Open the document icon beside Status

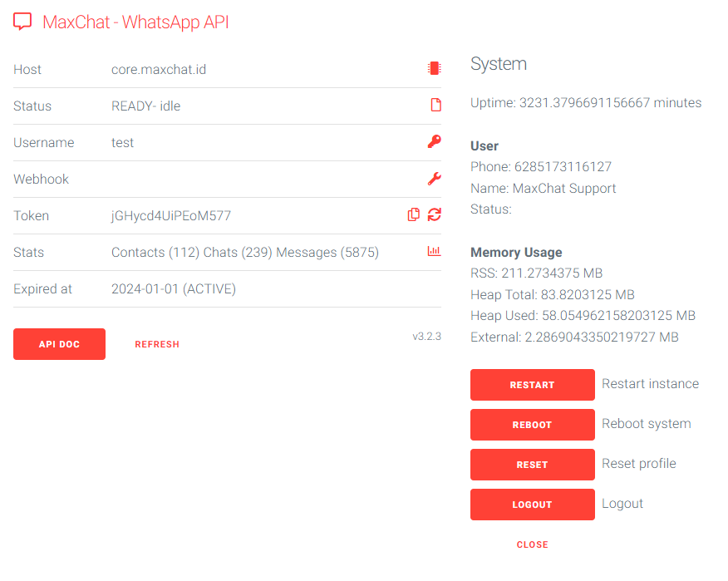pos(435,105)
